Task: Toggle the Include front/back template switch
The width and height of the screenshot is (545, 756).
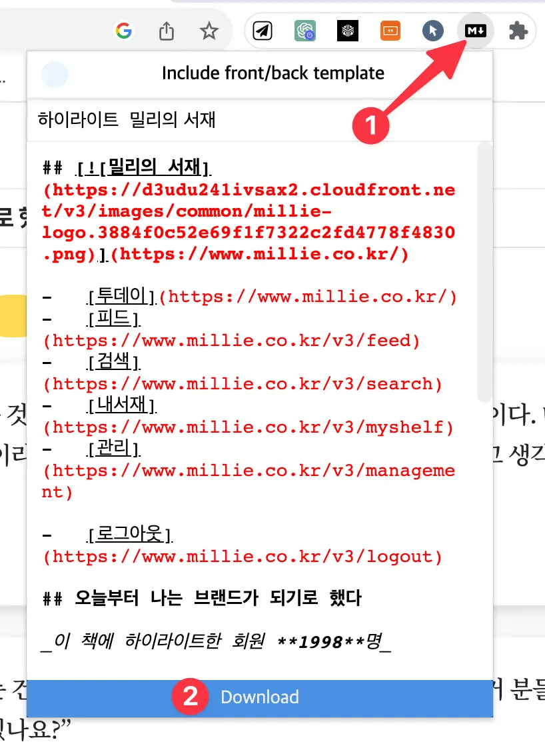Action: click(55, 74)
